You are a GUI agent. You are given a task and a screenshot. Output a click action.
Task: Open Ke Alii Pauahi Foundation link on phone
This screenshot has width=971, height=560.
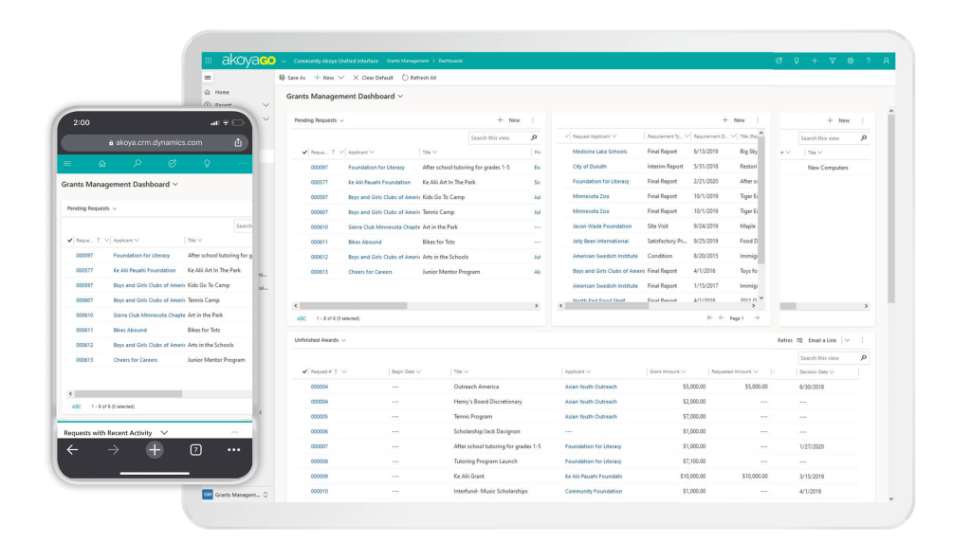[x=144, y=270]
